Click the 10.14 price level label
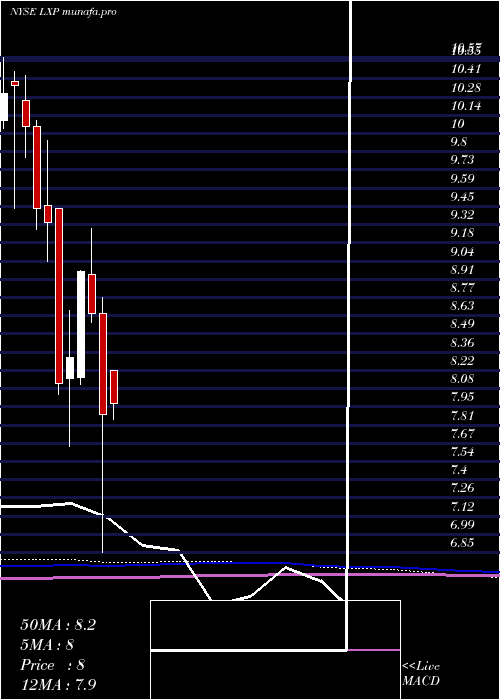 pos(466,106)
